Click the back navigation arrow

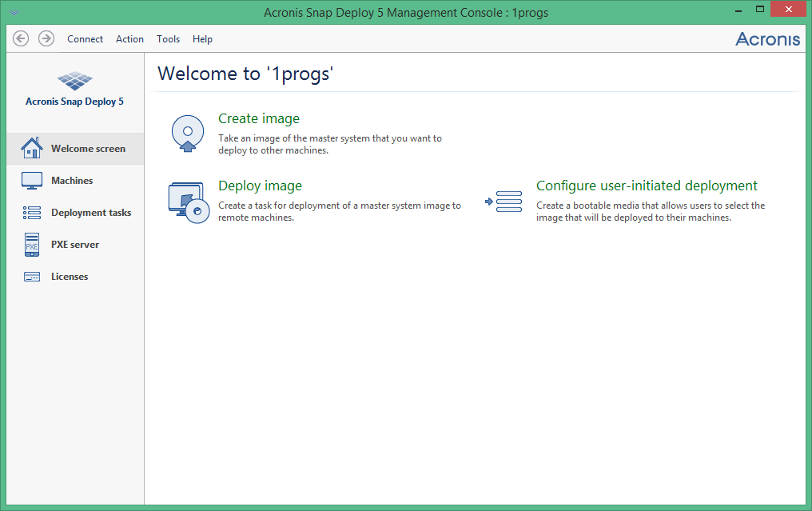[21, 38]
